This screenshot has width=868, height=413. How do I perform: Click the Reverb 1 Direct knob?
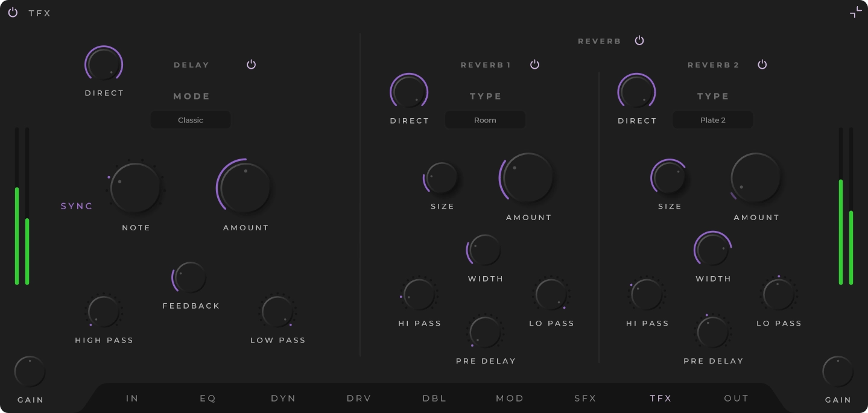pos(409,92)
